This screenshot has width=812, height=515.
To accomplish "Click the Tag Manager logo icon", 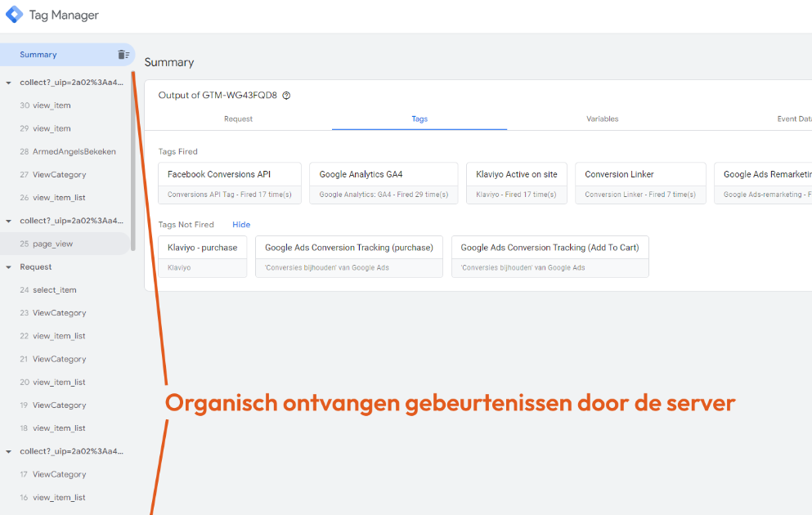I will point(14,15).
